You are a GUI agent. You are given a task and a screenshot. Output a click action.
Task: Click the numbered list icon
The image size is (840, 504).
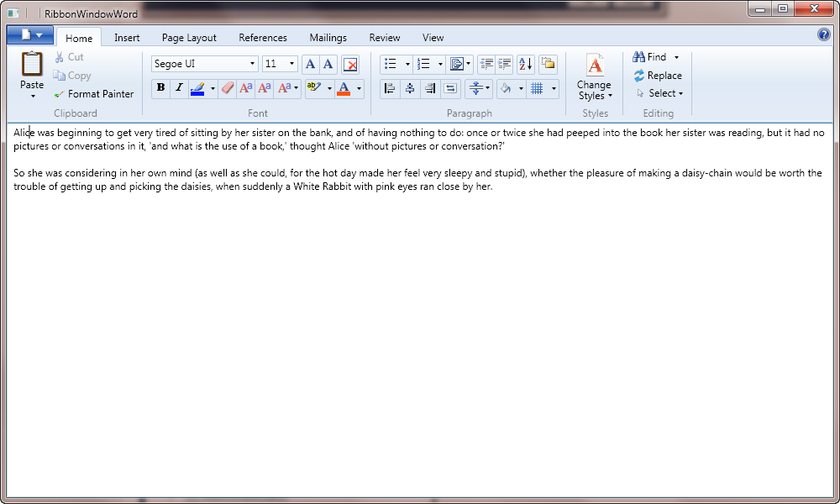tap(424, 64)
